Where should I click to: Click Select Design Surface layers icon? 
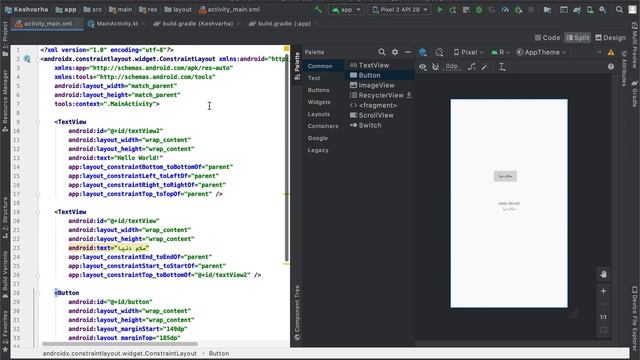(x=423, y=52)
